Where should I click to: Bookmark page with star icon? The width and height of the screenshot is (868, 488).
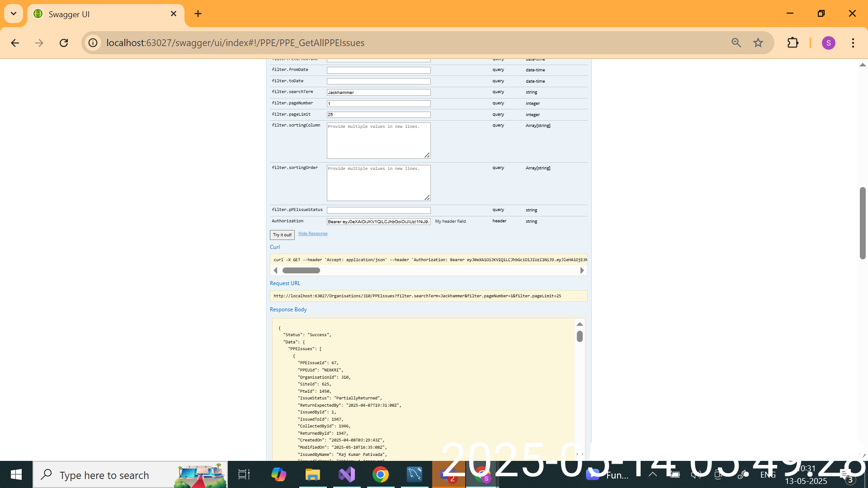tap(758, 43)
